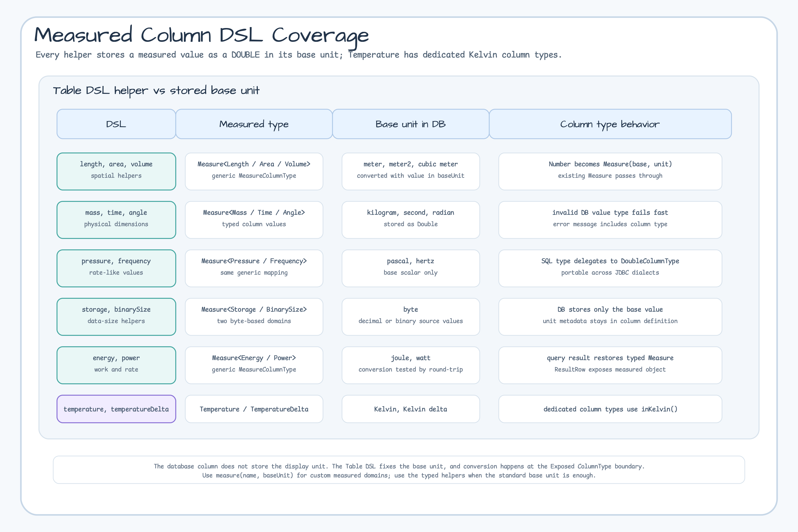798x532 pixels.
Task: Click the "meter, meter2, cubic meter" cell
Action: pos(411,171)
